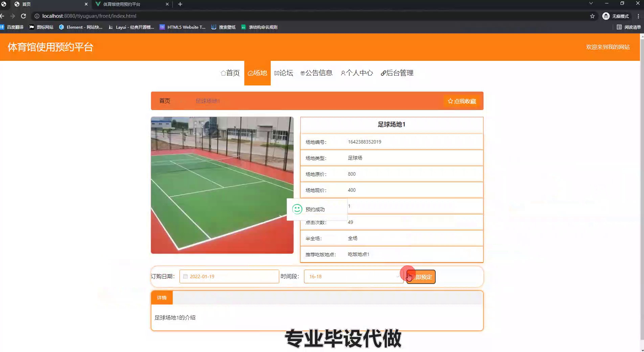Image resolution: width=644 pixels, height=352 pixels.
Task: Click the venue number 1642388352019
Action: pos(365,142)
